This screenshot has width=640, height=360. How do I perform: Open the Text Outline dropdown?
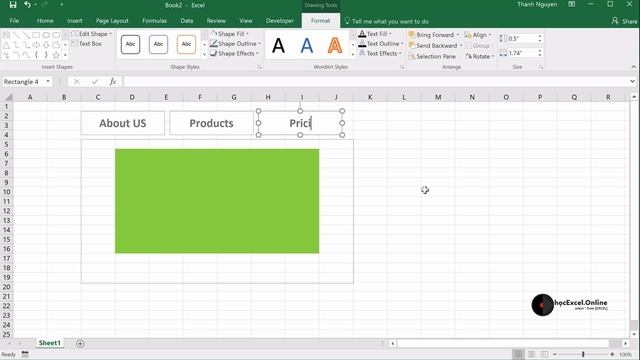coord(381,44)
